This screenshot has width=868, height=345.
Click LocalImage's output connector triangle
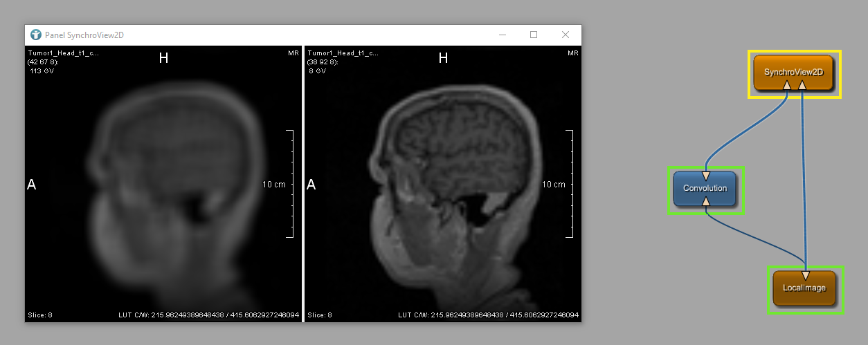pos(805,276)
